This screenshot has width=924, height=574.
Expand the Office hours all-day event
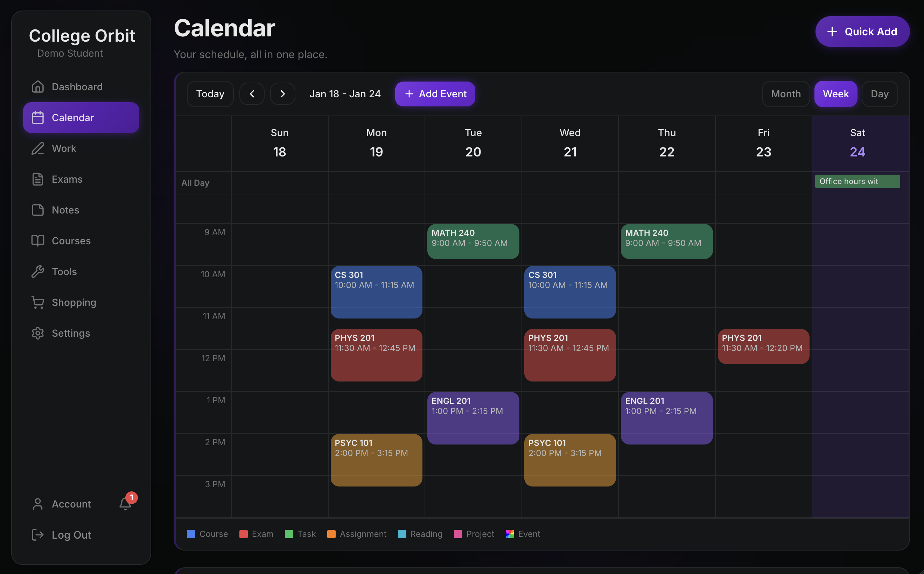click(857, 181)
